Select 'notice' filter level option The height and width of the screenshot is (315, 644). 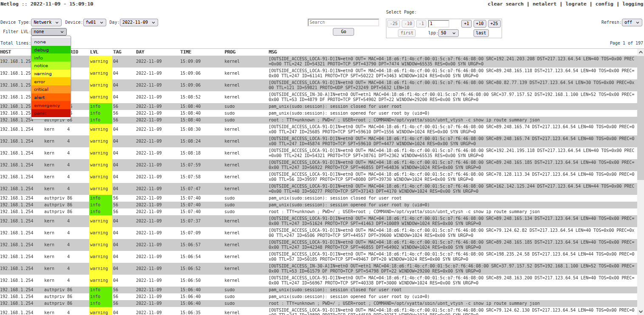51,66
